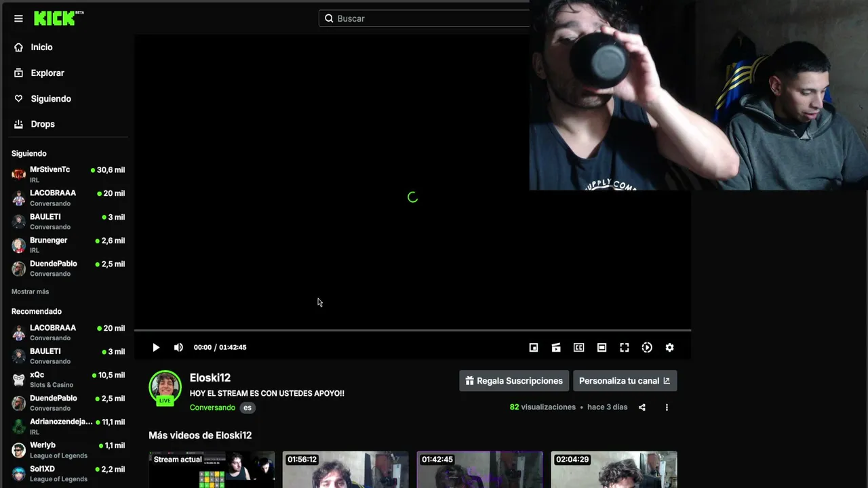The height and width of the screenshot is (488, 868).
Task: Click the '30,6 mil' viewer count
Action: (111, 170)
